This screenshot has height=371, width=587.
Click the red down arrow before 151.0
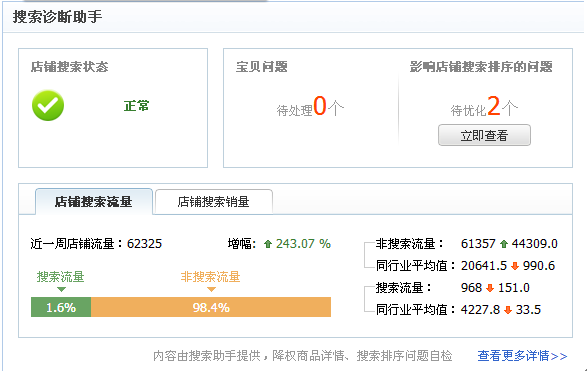point(490,288)
